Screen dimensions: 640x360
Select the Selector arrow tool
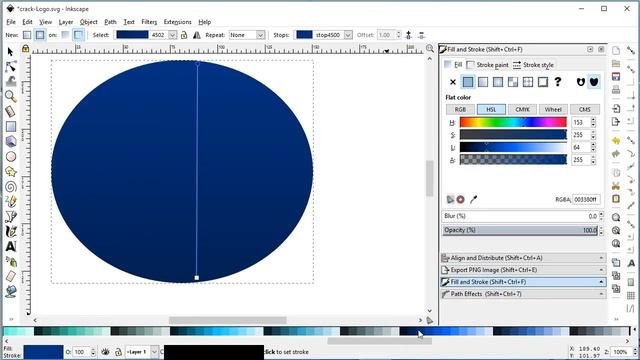11,52
